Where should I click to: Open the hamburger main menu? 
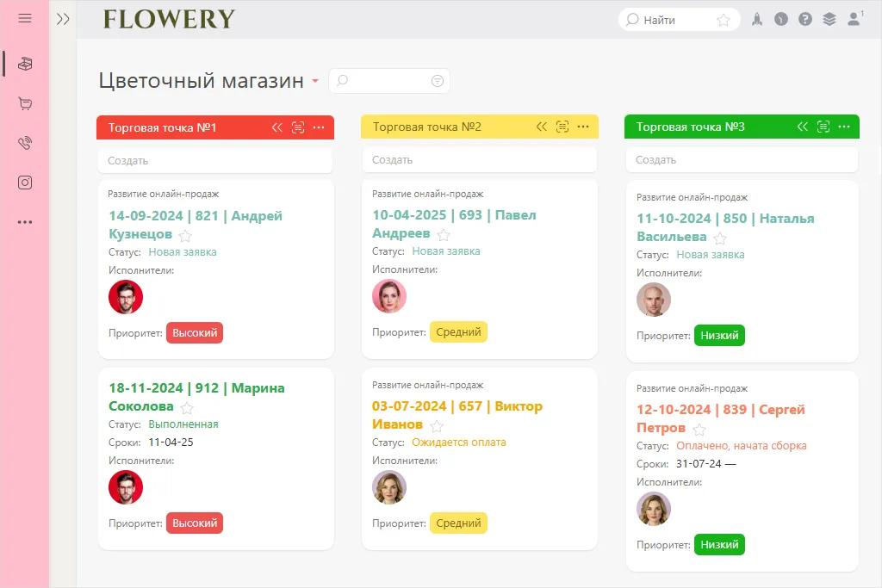point(25,18)
